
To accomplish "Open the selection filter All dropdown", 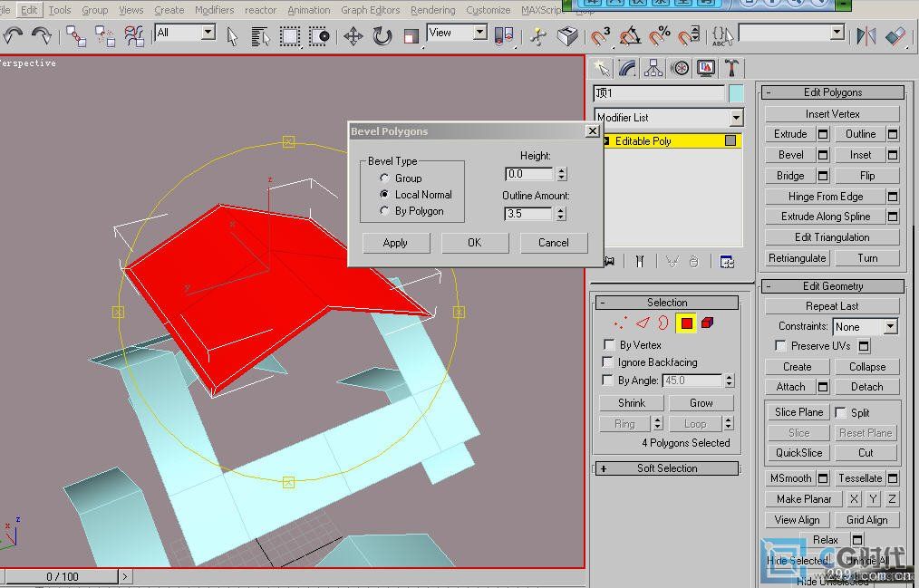I will tap(208, 33).
